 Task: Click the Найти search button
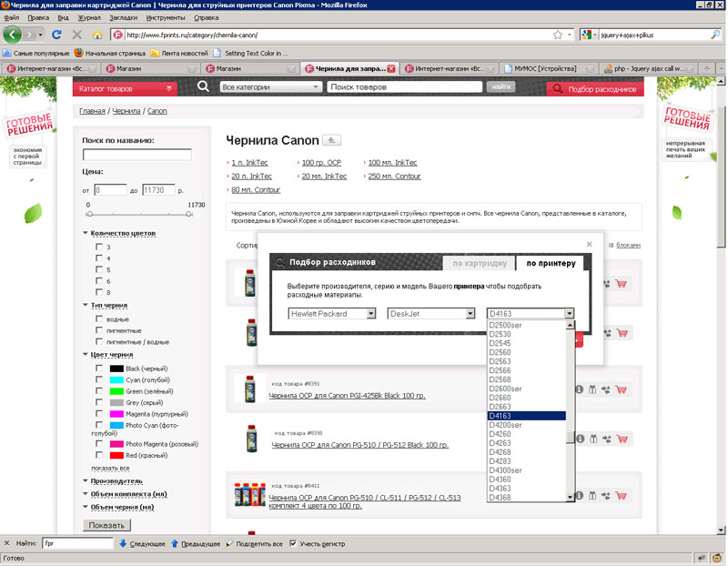pos(501,86)
